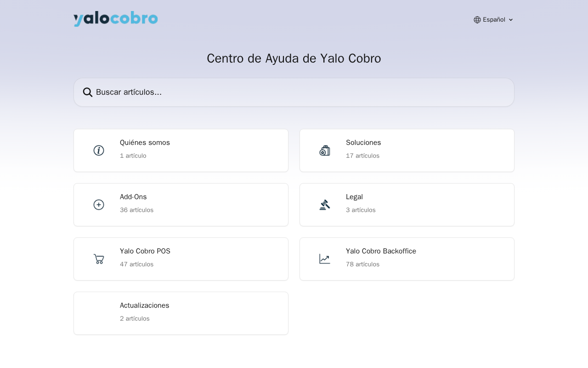Click the 78 artículos count text
Viewport: 588px width, 368px height.
tap(362, 264)
